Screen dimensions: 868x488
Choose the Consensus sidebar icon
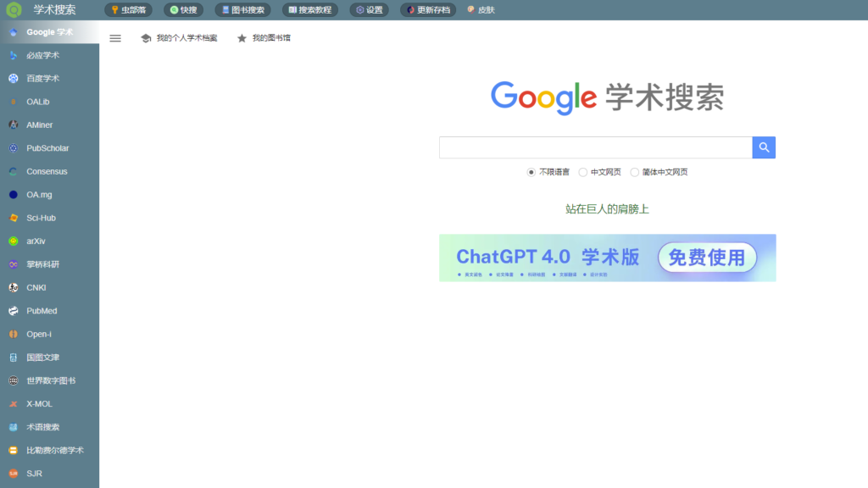[14, 171]
